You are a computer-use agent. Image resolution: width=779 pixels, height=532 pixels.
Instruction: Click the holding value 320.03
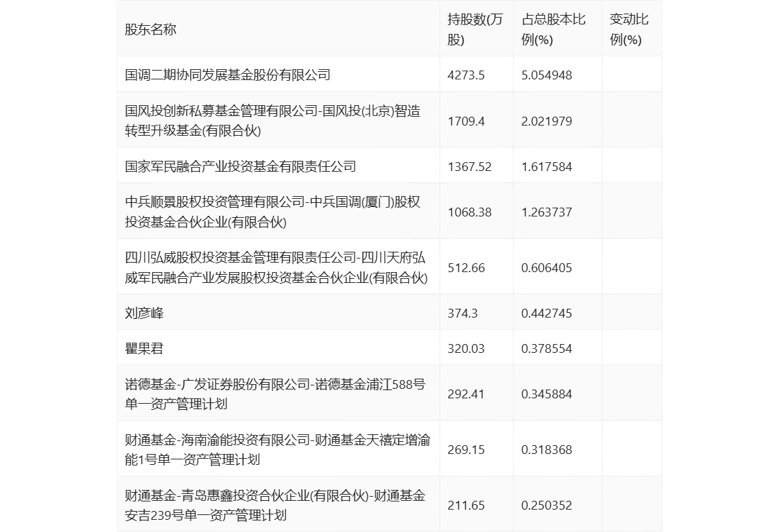tap(466, 349)
